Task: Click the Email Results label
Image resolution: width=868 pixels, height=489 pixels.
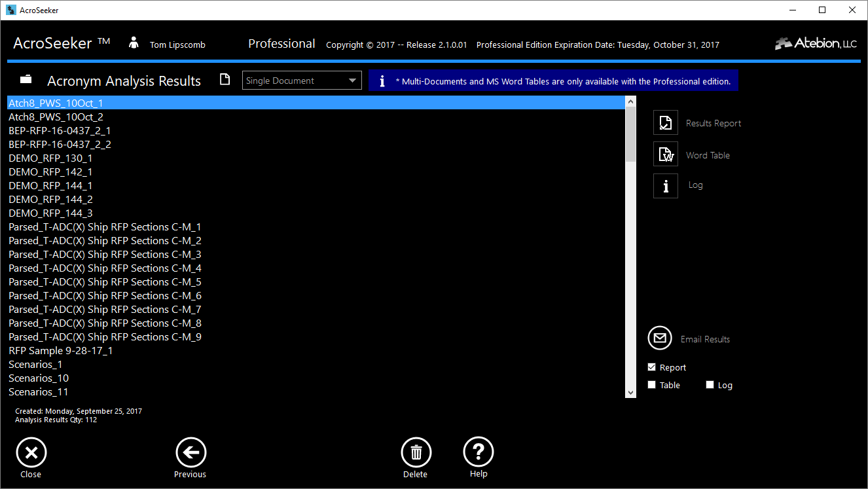Action: tap(705, 339)
